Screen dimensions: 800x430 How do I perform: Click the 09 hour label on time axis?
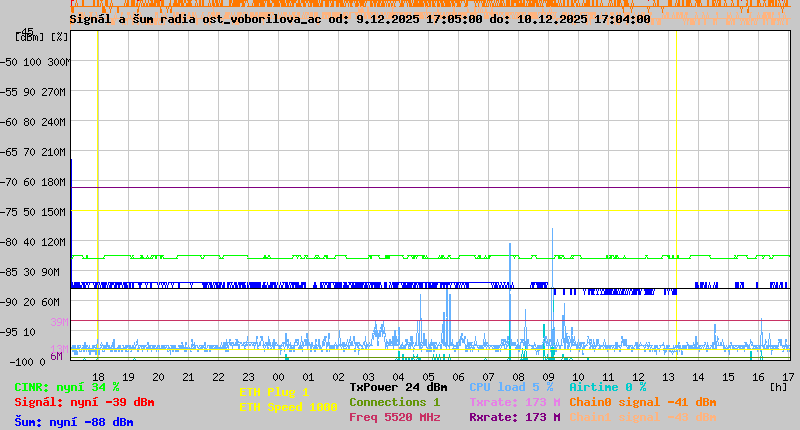548,376
